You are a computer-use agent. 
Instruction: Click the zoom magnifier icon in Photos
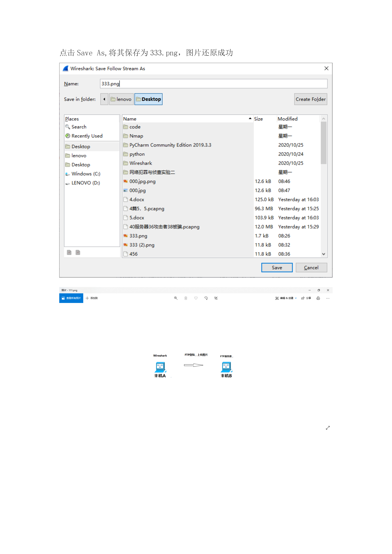(x=176, y=298)
